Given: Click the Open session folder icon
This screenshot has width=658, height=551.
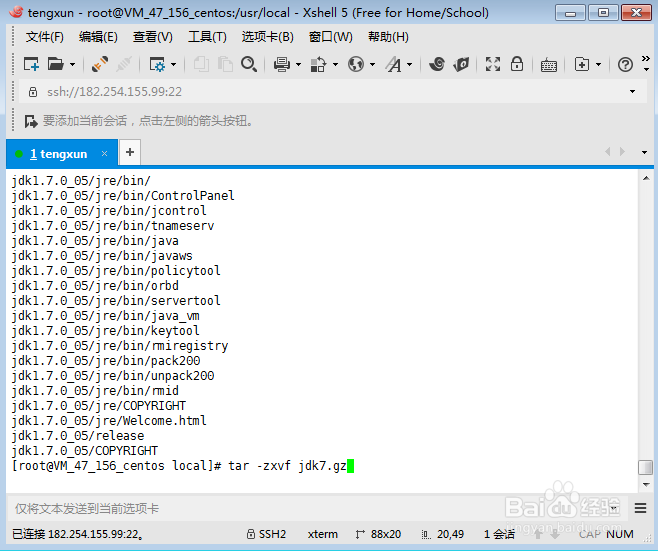Looking at the screenshot, I should (x=55, y=64).
